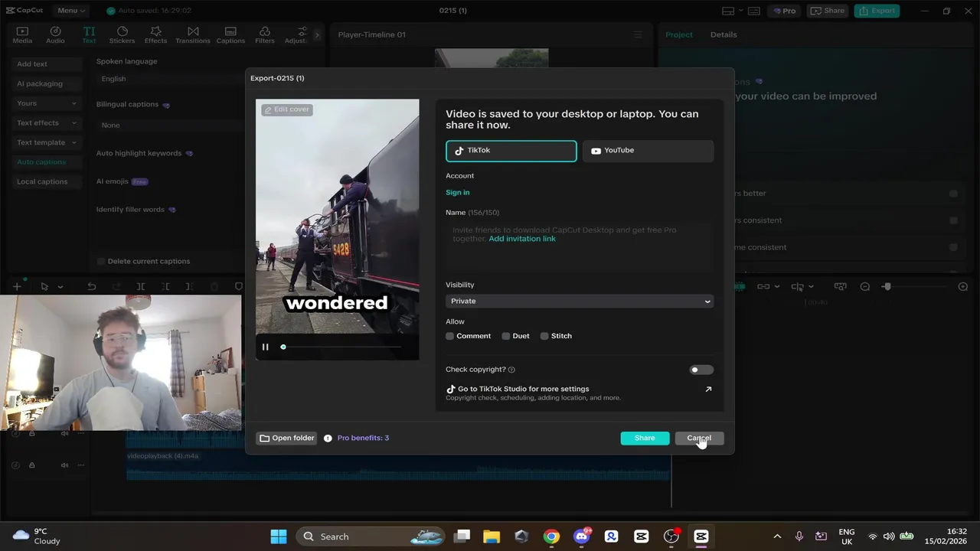Viewport: 980px width, 551px height.
Task: Enable the Stitch checkbox
Action: 544,336
